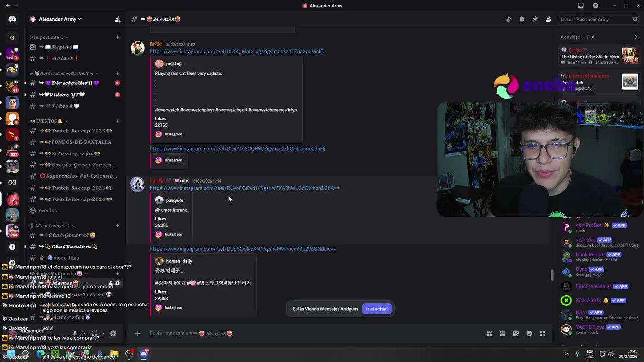
Task: Open emoji picker in message bar
Action: [529, 333]
